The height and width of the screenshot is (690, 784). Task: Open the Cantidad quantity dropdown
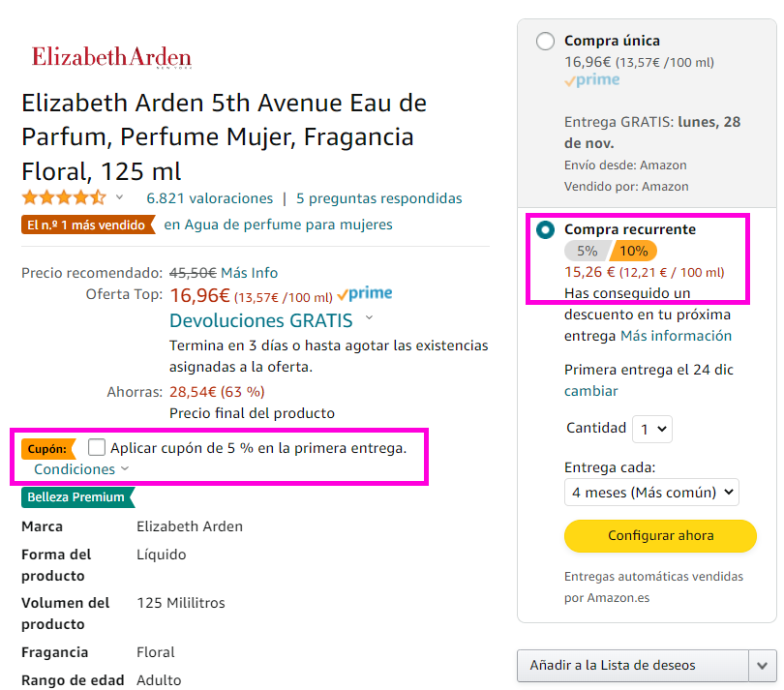click(x=652, y=429)
